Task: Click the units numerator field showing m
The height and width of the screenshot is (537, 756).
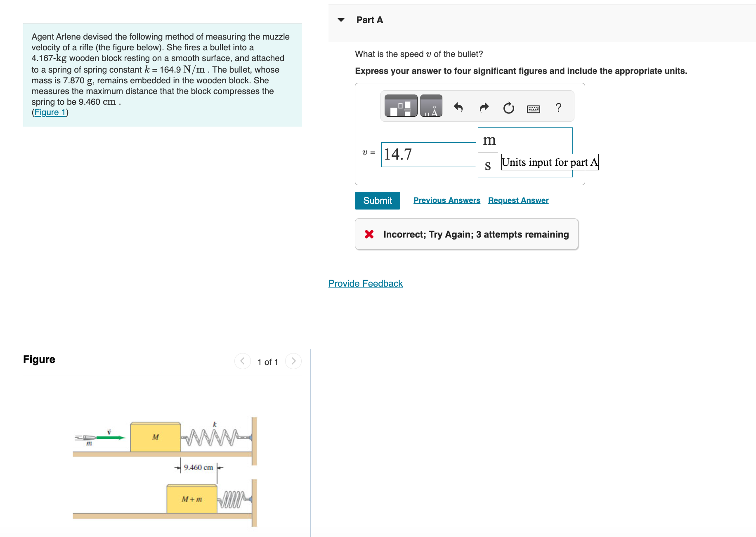Action: click(x=489, y=140)
